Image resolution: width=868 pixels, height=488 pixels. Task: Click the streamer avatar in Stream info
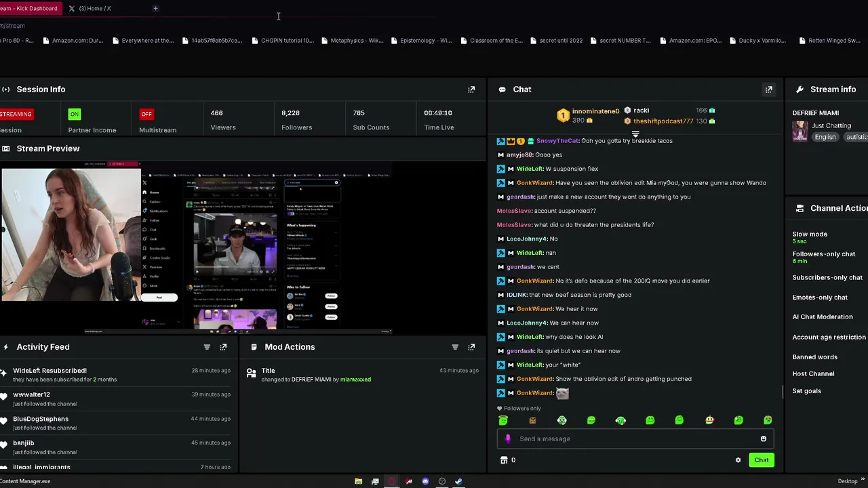coord(800,131)
